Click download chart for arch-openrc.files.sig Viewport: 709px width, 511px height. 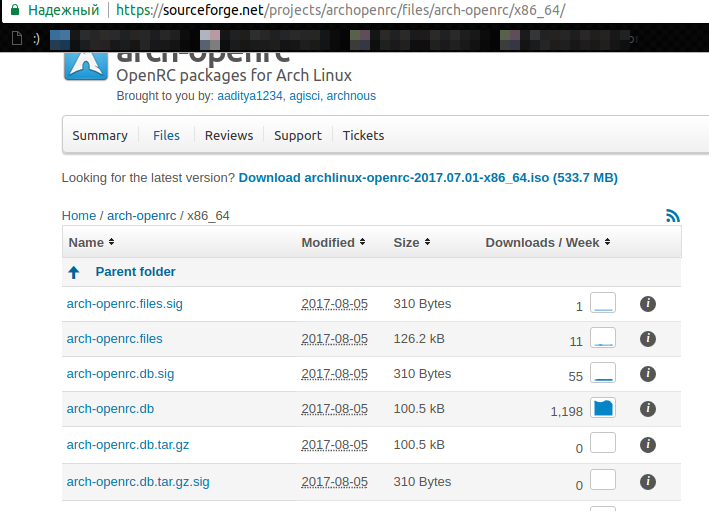tap(603, 303)
